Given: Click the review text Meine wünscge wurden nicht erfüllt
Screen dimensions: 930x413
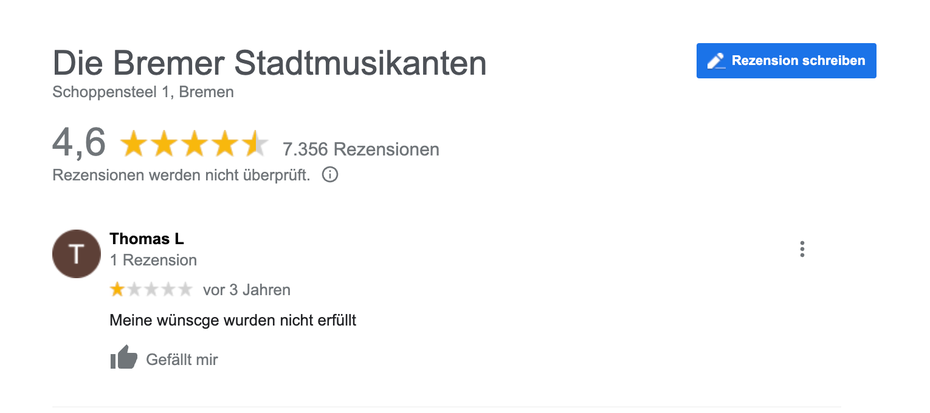Looking at the screenshot, I should click(232, 321).
